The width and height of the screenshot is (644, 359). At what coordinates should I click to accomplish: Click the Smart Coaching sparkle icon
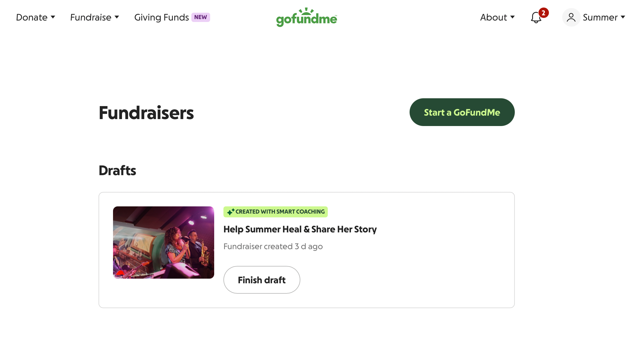pyautogui.click(x=230, y=212)
